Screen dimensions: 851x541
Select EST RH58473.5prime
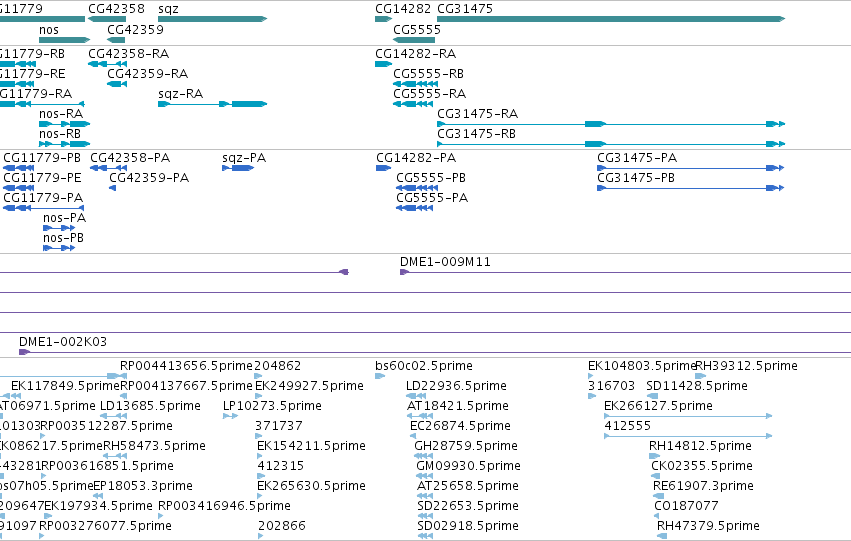154,446
